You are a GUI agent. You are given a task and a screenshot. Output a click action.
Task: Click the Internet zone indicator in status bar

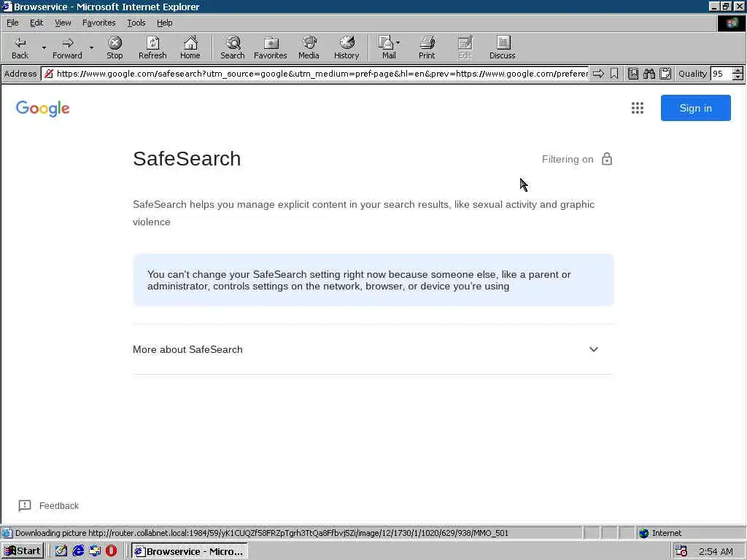[x=660, y=533]
